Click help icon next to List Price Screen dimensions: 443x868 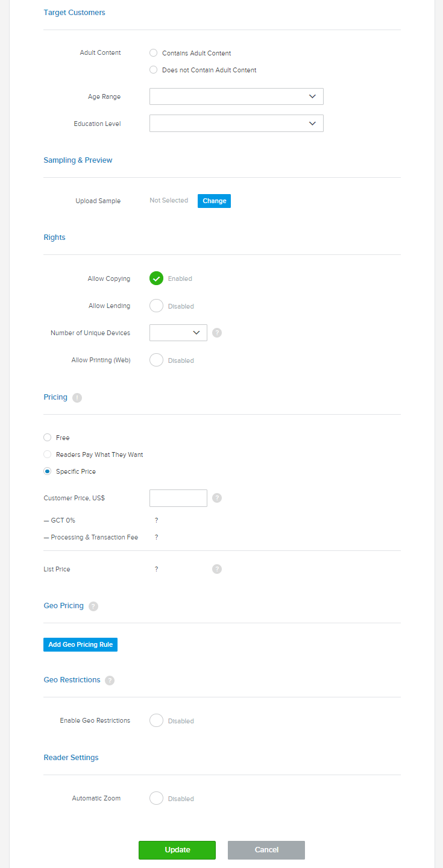pyautogui.click(x=217, y=569)
